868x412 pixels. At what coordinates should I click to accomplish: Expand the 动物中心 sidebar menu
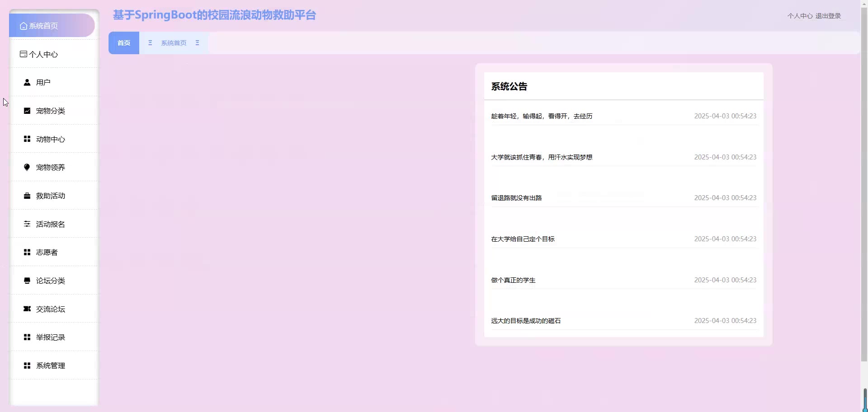click(x=51, y=139)
